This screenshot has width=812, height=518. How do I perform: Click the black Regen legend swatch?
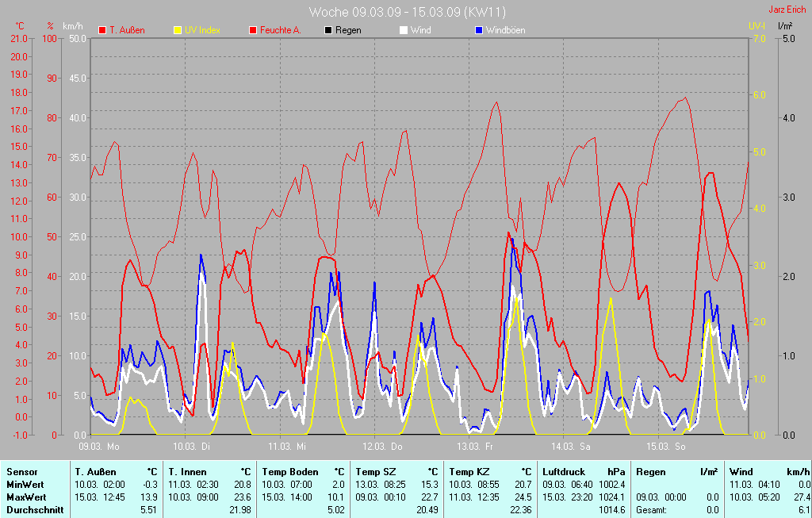point(328,31)
